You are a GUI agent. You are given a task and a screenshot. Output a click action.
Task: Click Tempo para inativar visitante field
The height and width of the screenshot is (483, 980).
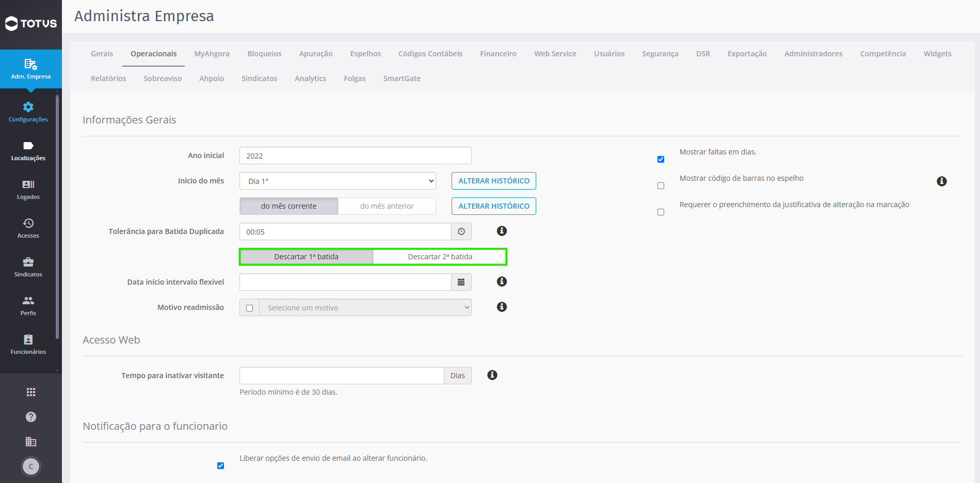coord(342,376)
